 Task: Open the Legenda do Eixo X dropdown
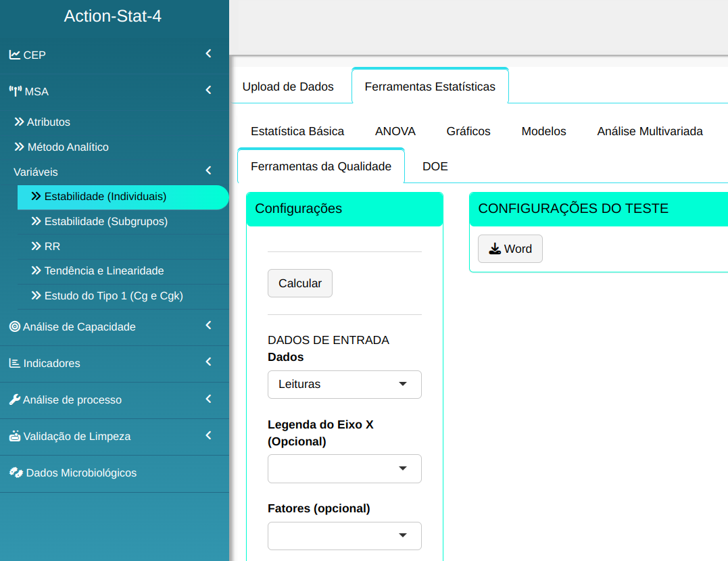(x=344, y=468)
